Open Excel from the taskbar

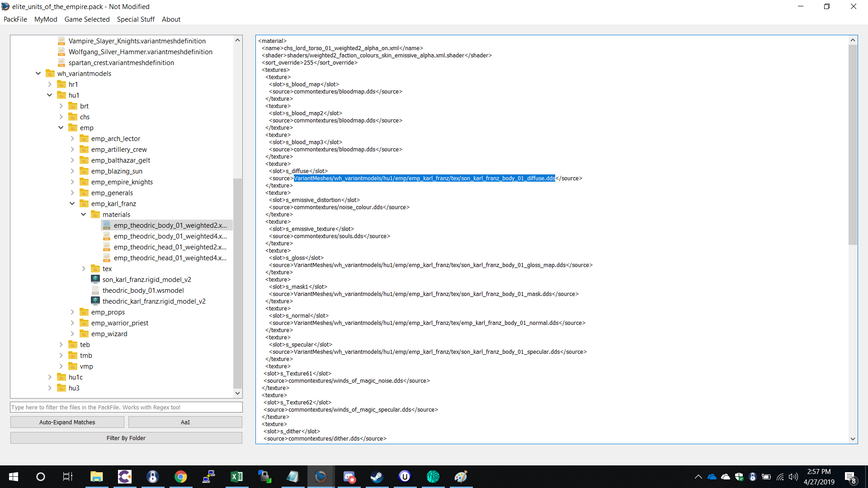pos(236,477)
